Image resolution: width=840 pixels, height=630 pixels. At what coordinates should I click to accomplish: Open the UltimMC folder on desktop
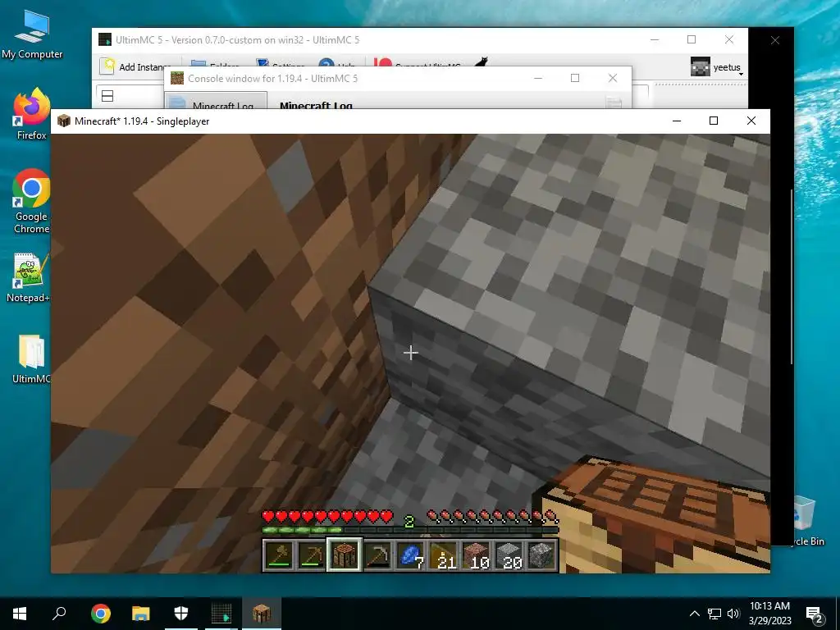tap(32, 359)
